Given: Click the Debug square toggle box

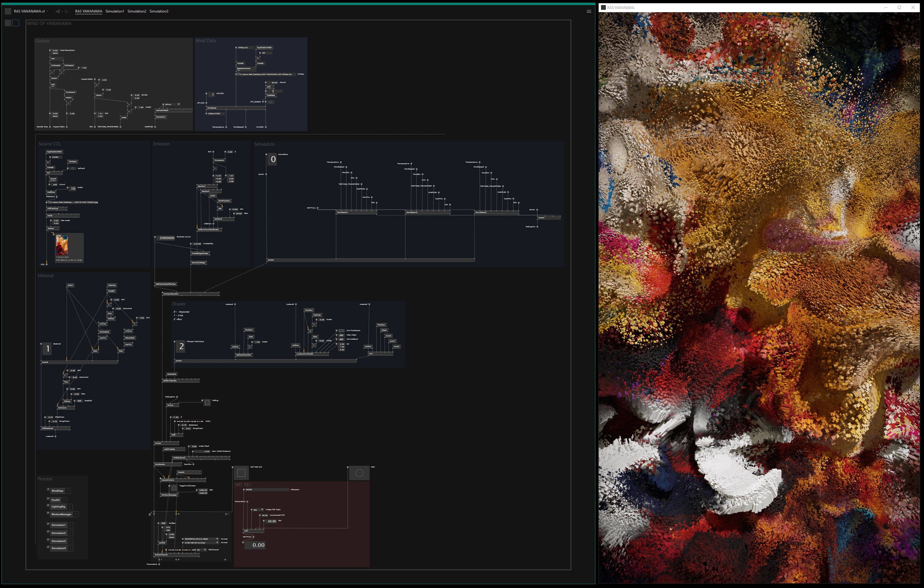Looking at the screenshot, I should tap(207, 403).
